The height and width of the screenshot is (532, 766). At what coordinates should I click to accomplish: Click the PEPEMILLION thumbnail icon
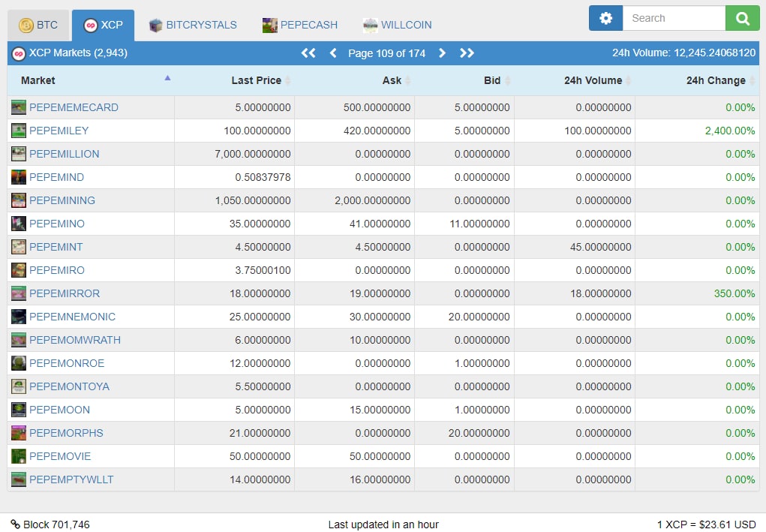coord(19,154)
